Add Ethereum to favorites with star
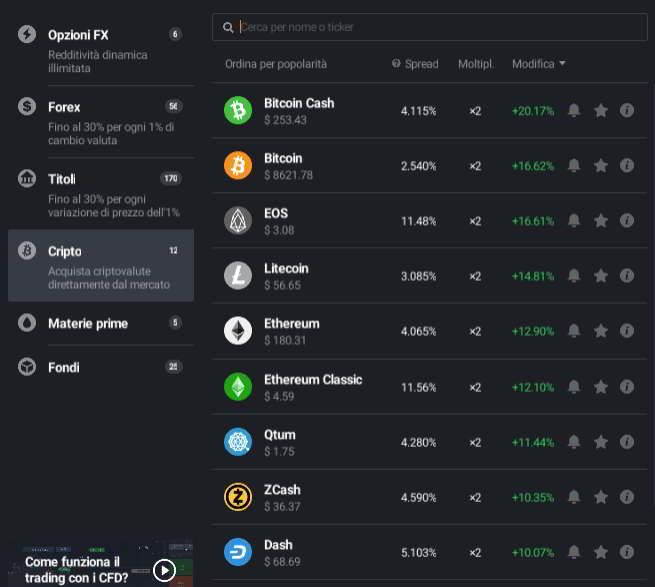Image resolution: width=655 pixels, height=587 pixels. pyautogui.click(x=601, y=331)
